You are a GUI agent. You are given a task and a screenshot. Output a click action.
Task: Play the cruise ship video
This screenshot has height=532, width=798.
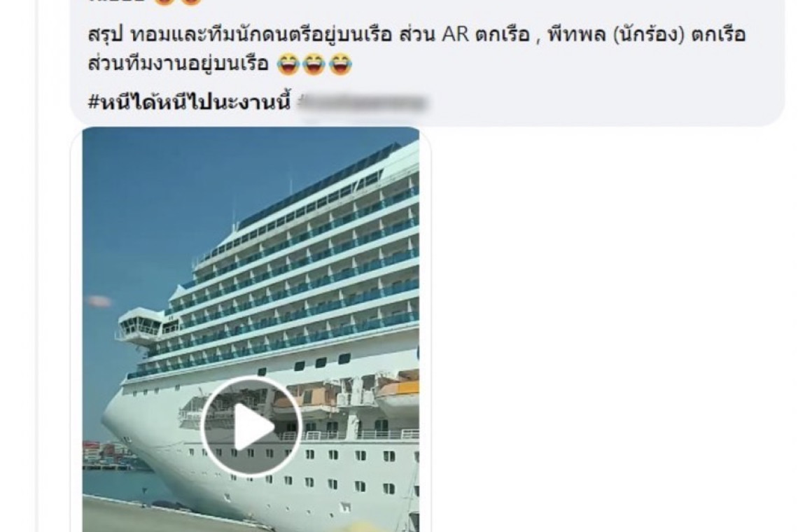coord(251,426)
